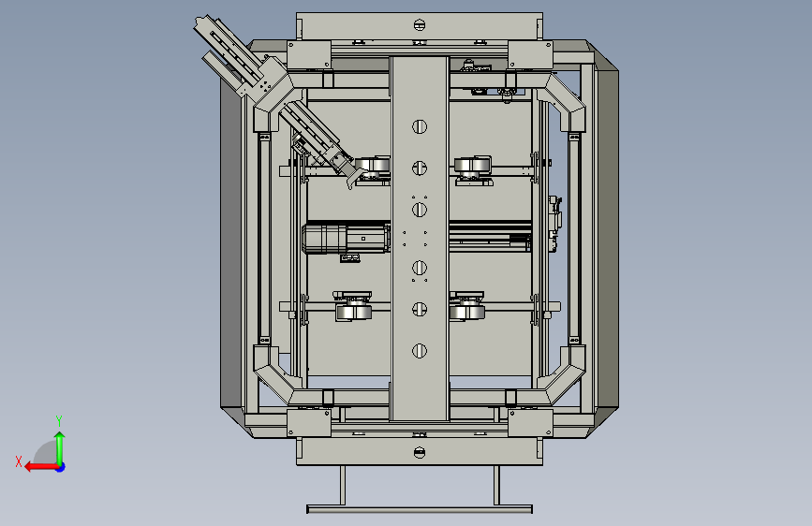The image size is (812, 526).
Task: Click the blue Z axis dot on the triad
Action: 61,467
